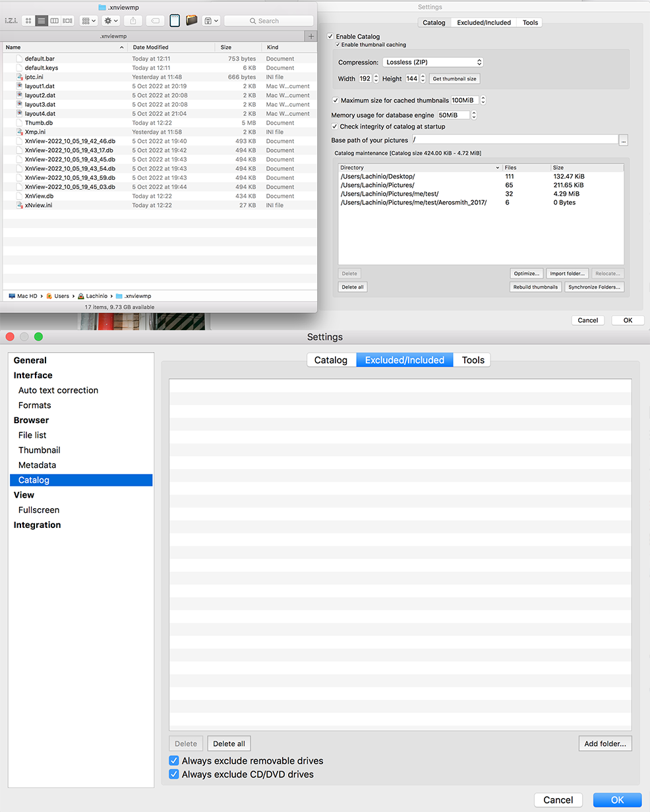Click blue OK button in lower Settings
650x812 pixels.
pos(617,800)
